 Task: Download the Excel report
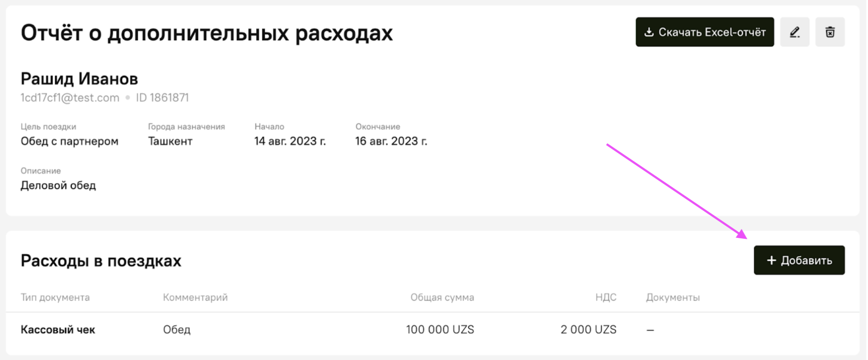pyautogui.click(x=704, y=32)
